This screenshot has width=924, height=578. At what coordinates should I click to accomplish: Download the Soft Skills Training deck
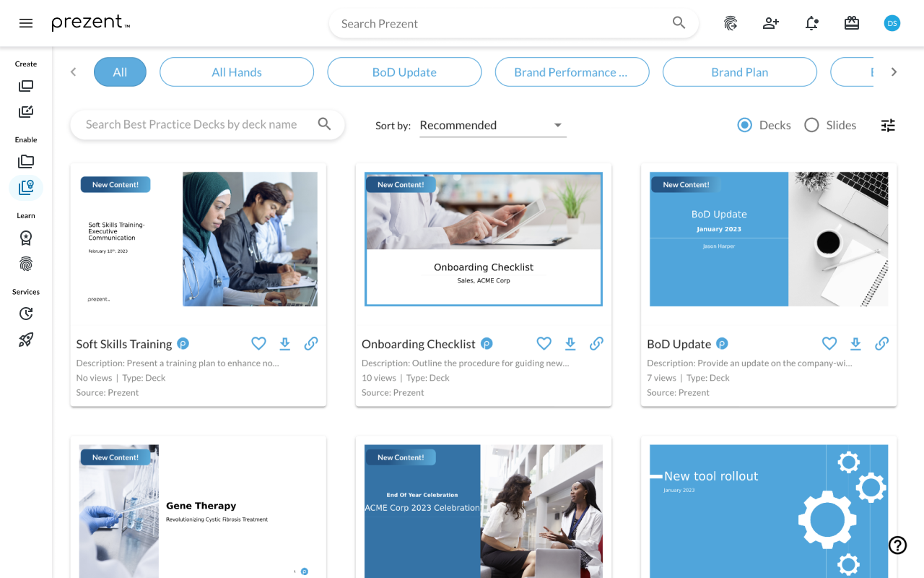(x=285, y=344)
